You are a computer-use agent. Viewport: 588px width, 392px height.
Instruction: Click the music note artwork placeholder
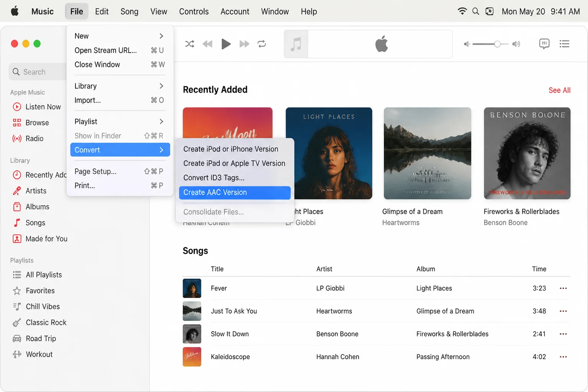click(x=296, y=44)
